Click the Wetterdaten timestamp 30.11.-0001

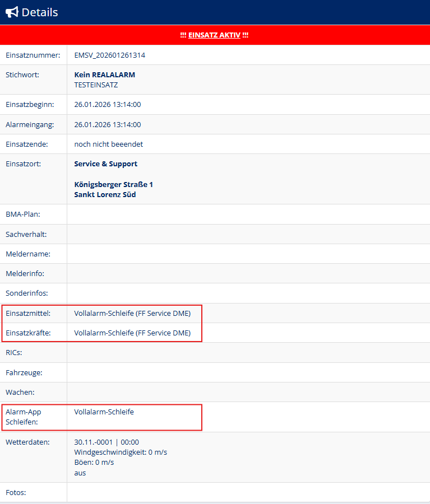(106, 442)
